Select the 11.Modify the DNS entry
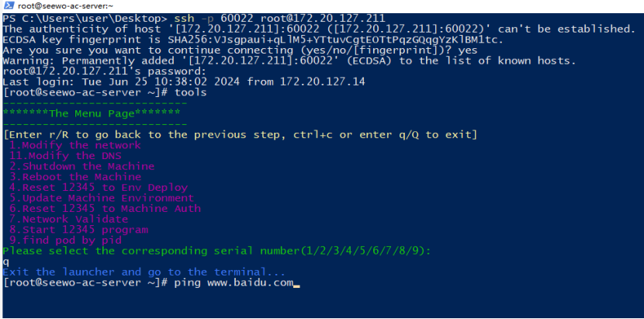This screenshot has height=319, width=644. pyautogui.click(x=65, y=156)
